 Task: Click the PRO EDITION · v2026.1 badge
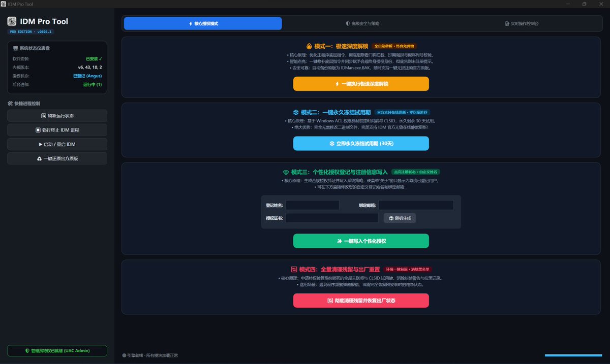(30, 31)
